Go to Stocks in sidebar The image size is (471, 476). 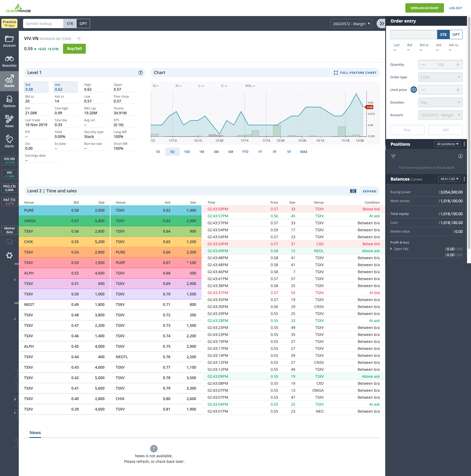tap(9, 81)
